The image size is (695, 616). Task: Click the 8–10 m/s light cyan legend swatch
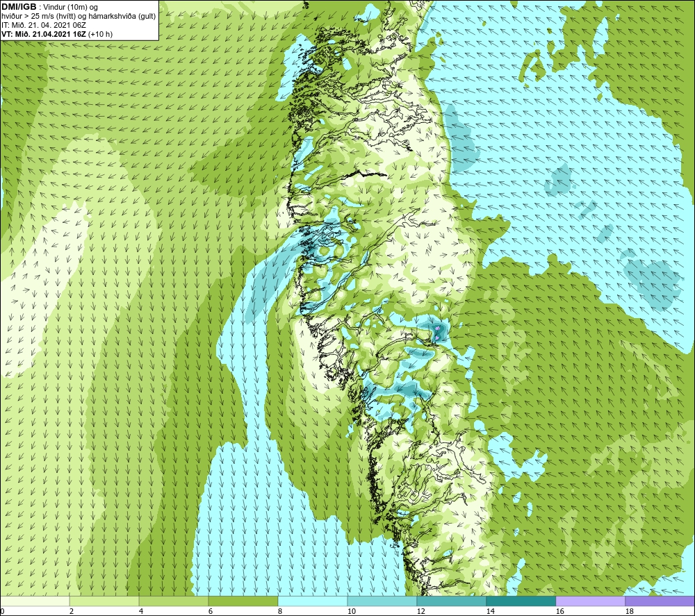tap(313, 601)
